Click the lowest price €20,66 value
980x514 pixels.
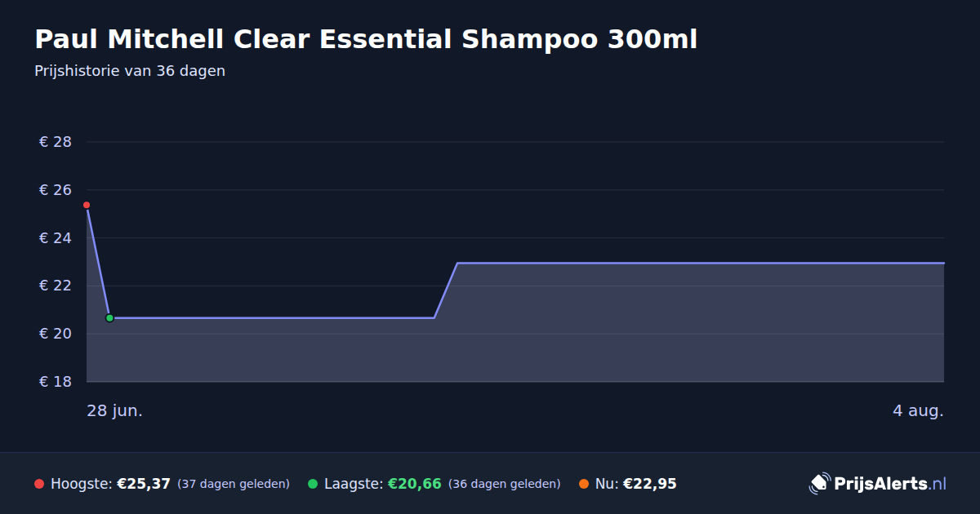pyautogui.click(x=415, y=484)
